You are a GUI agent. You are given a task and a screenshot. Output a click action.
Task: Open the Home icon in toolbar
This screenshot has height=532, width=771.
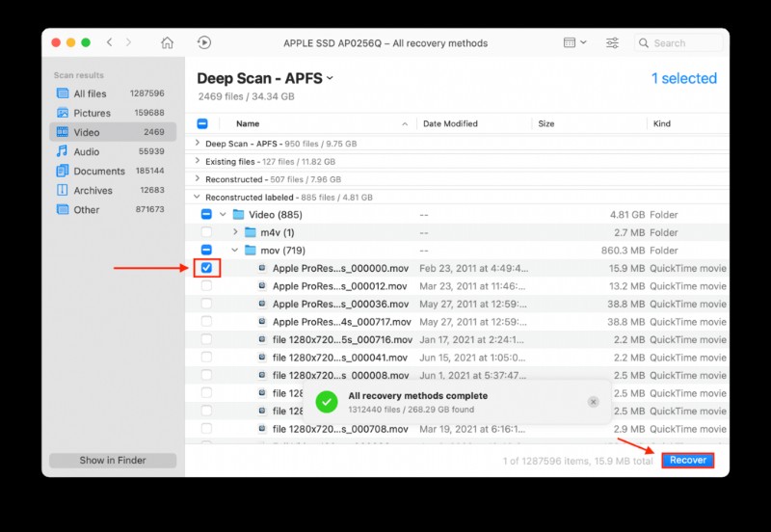coord(167,42)
